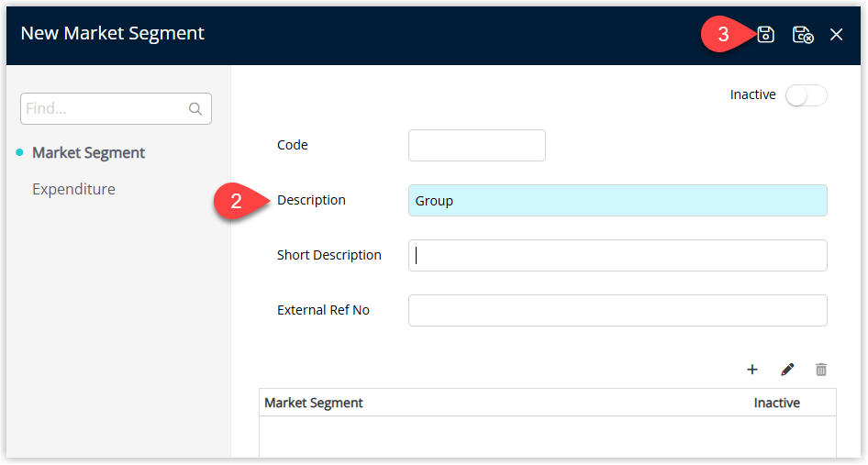
Task: Click the Market Segment column header
Action: pyautogui.click(x=313, y=403)
